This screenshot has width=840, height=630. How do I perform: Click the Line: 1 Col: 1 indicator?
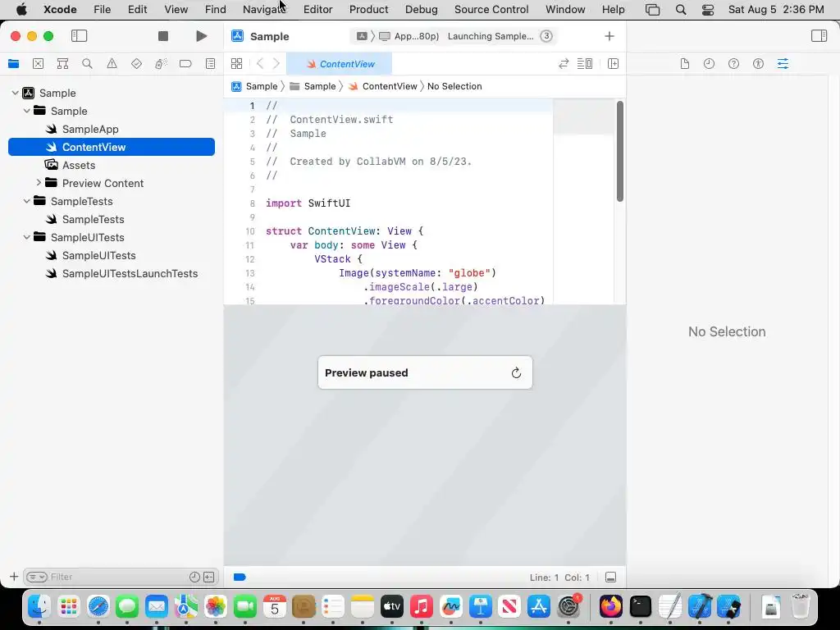click(559, 577)
